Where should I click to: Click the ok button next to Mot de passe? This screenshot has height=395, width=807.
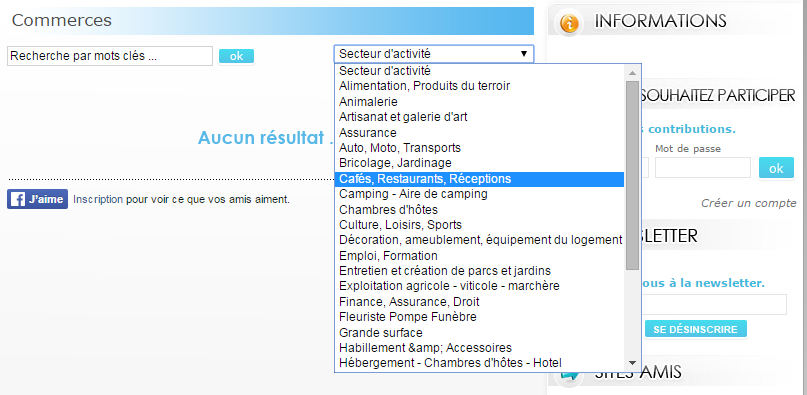776,168
